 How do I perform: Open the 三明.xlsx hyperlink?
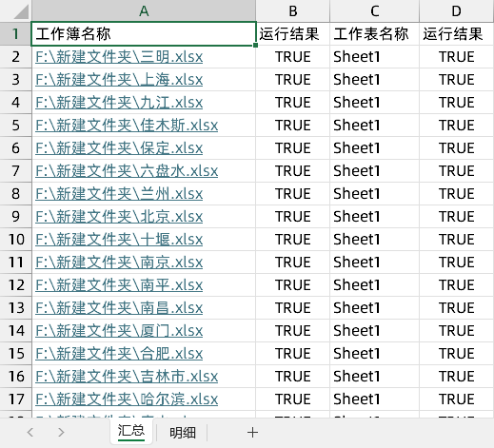[x=119, y=57]
